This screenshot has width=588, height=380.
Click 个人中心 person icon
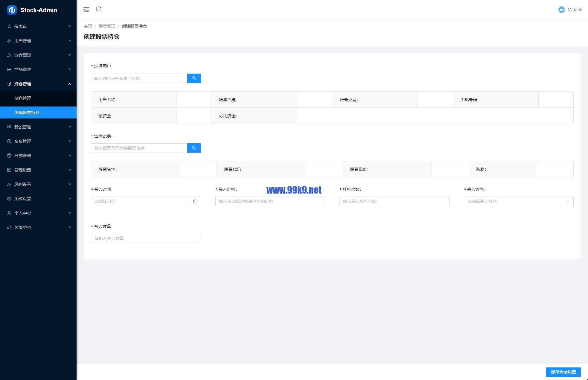[x=9, y=213]
